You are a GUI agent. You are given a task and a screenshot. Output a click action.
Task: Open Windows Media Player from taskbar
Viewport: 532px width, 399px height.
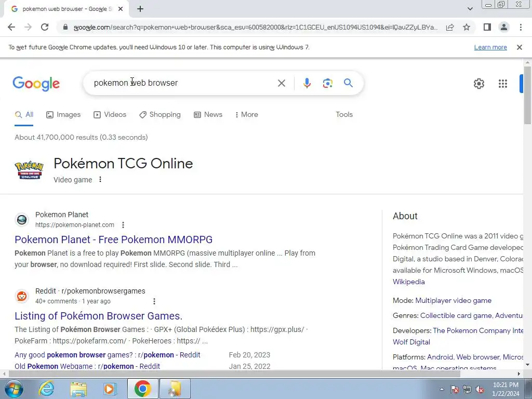110,389
